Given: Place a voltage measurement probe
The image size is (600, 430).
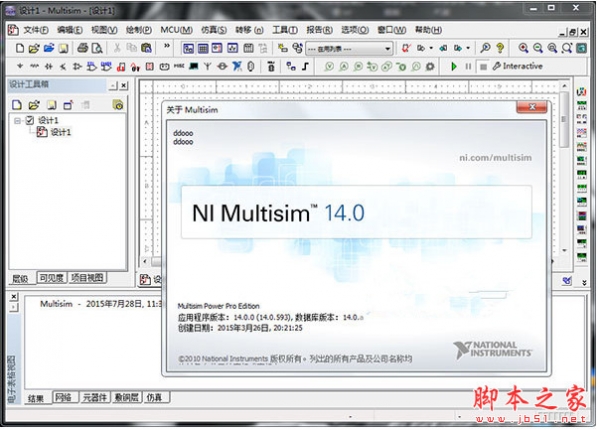Looking at the screenshot, I should (329, 66).
